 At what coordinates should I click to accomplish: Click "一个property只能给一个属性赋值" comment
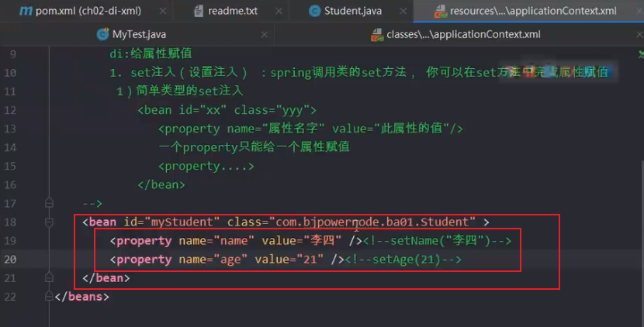(x=254, y=147)
